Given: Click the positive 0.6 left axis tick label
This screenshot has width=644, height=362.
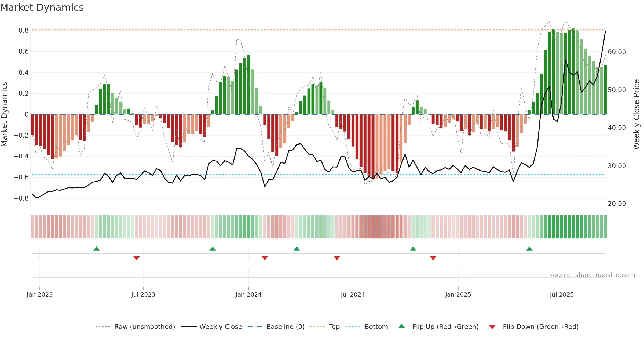Looking at the screenshot, I should pos(24,51).
